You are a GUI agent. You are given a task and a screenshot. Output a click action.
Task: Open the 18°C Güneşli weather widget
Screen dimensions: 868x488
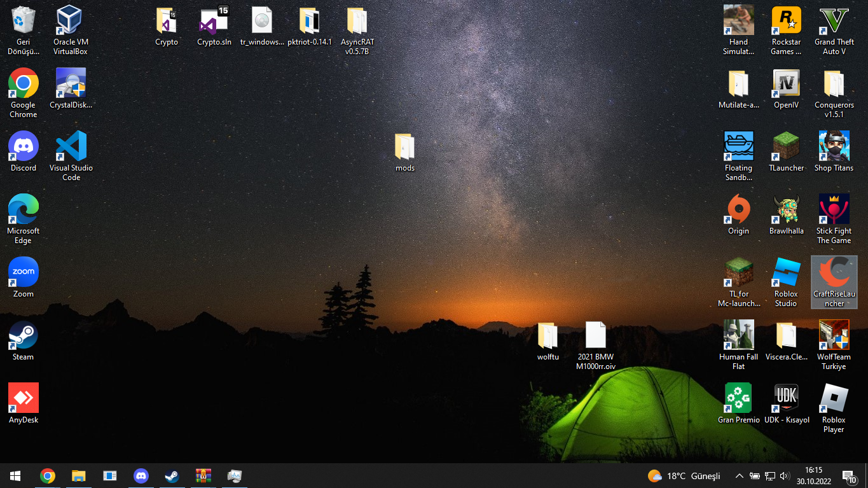[x=684, y=476]
